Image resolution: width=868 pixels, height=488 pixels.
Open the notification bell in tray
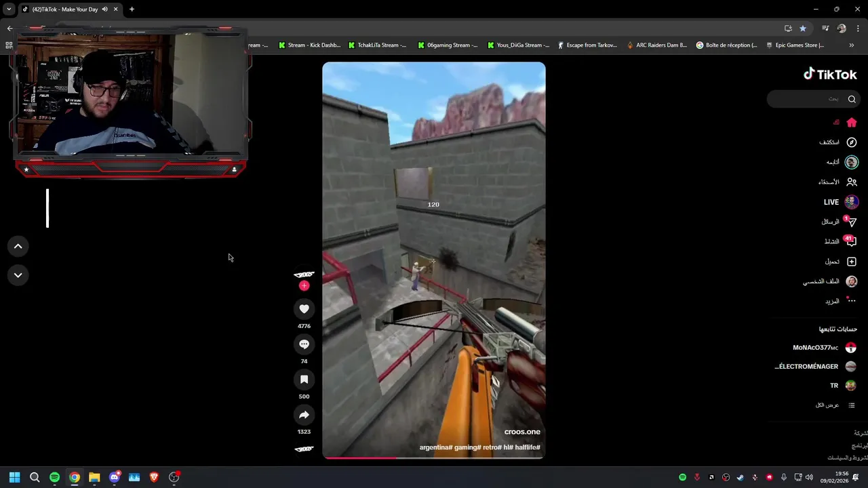click(x=856, y=477)
